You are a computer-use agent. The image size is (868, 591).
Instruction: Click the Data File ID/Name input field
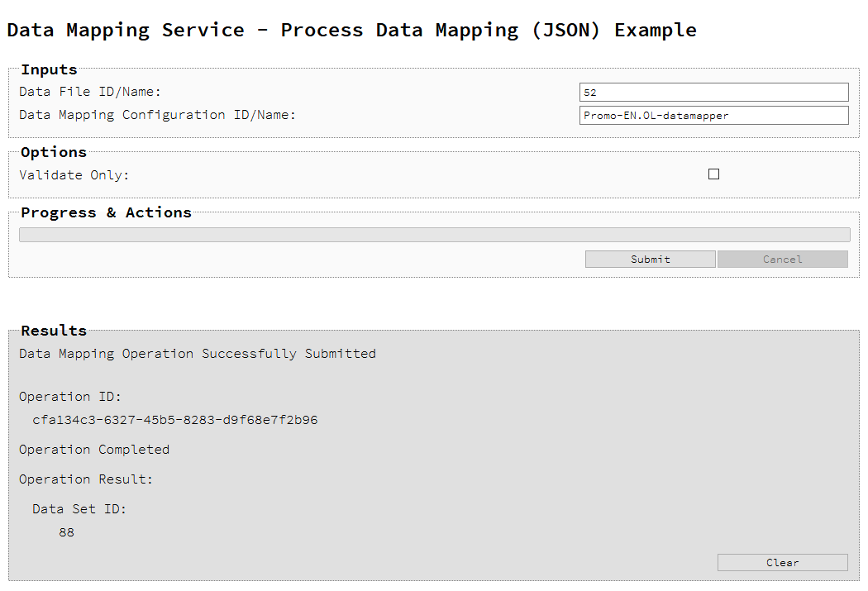click(x=713, y=92)
